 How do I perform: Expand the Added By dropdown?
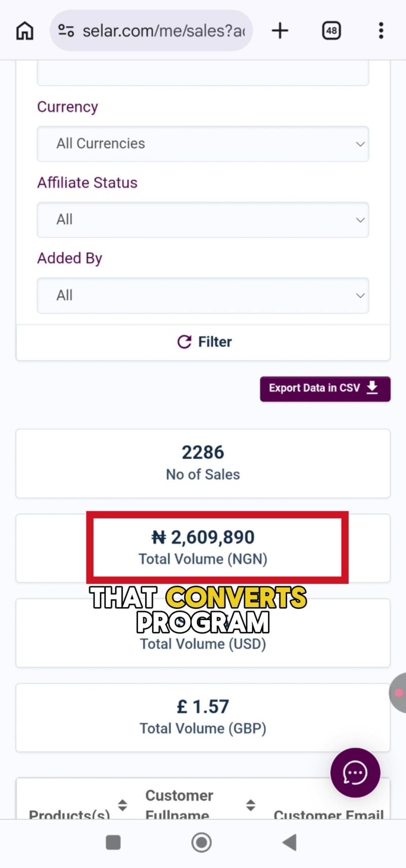click(x=203, y=295)
